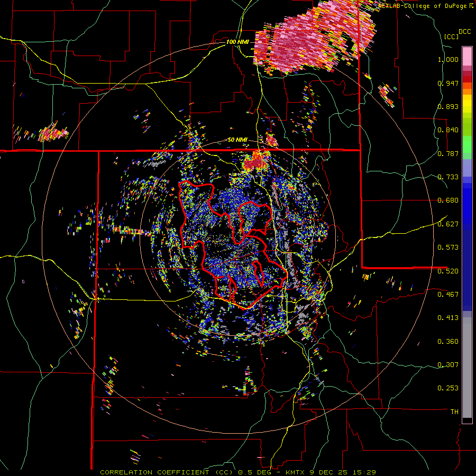Image resolution: width=476 pixels, height=476 pixels.
Task: Click the [CC] units label
Action: [451, 36]
